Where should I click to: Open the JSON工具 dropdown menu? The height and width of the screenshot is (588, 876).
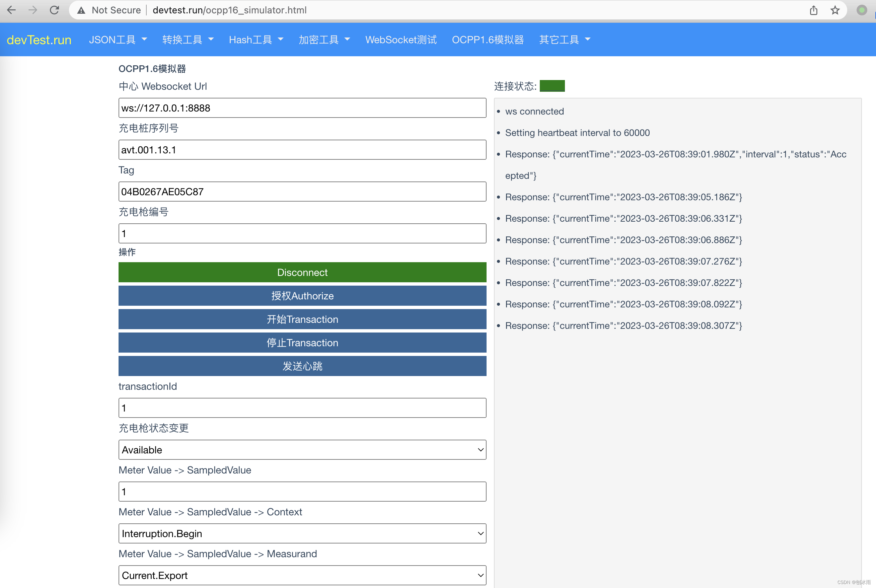[118, 40]
